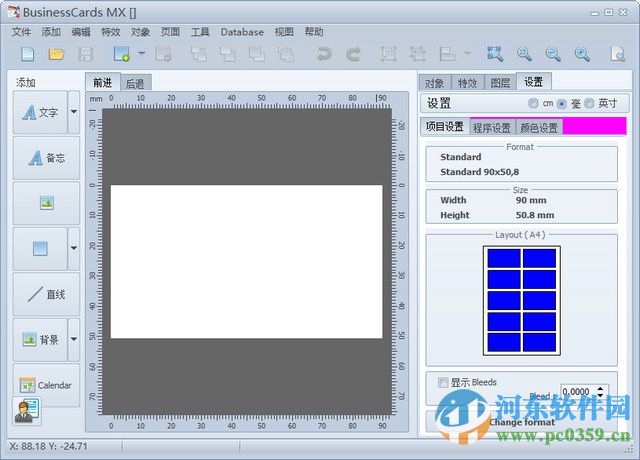
Task: Select the 英寸 inch radio button
Action: pyautogui.click(x=589, y=104)
